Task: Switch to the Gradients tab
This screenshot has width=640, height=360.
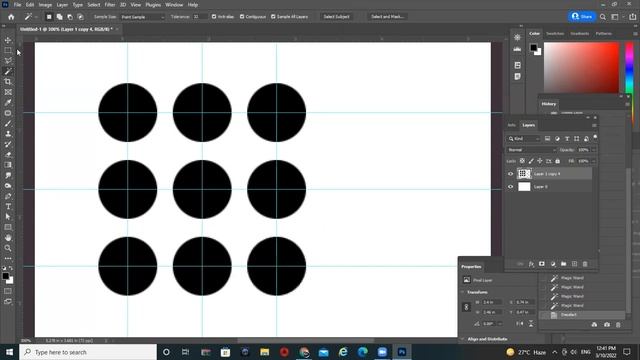Action: 580,33
